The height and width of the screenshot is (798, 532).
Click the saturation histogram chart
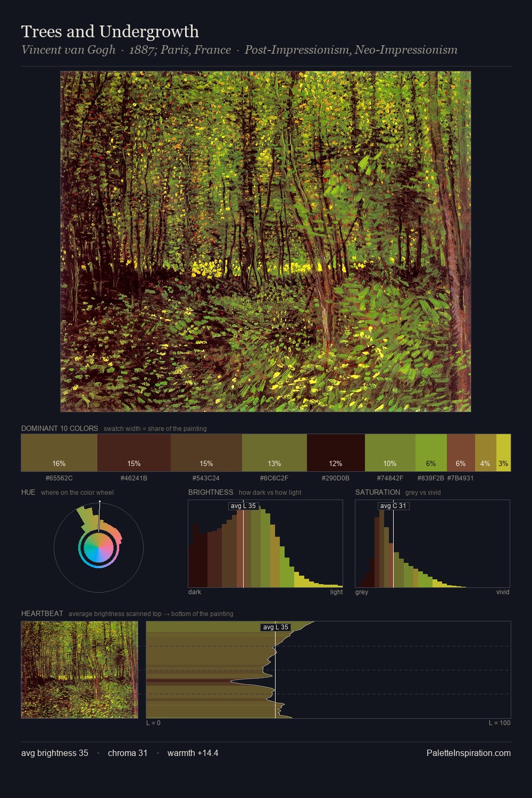click(x=433, y=544)
